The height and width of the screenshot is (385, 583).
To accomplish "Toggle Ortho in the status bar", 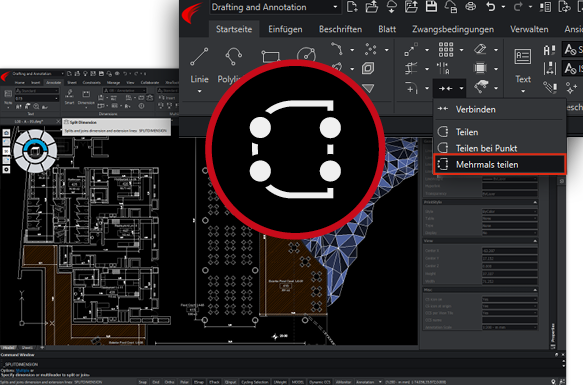I will pyautogui.click(x=170, y=382).
